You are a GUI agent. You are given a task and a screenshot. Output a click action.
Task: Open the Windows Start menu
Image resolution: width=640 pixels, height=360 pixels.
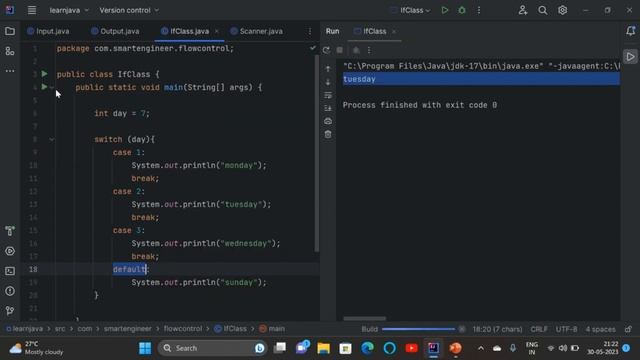point(145,348)
